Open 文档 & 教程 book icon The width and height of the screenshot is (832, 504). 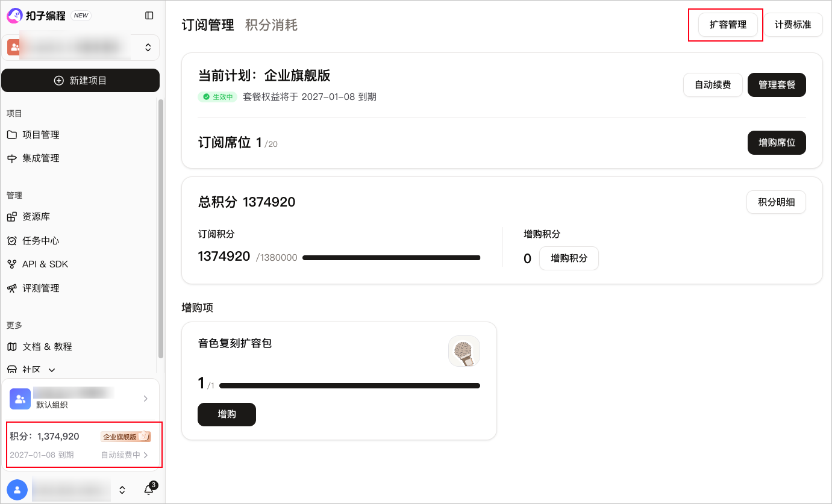[12, 347]
